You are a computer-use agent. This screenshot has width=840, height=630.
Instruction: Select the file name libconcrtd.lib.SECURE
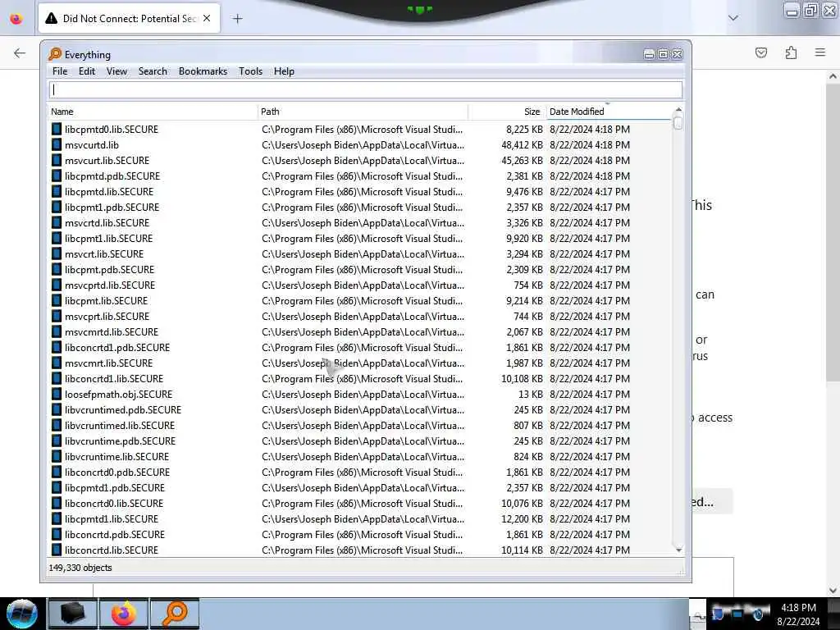pos(112,550)
